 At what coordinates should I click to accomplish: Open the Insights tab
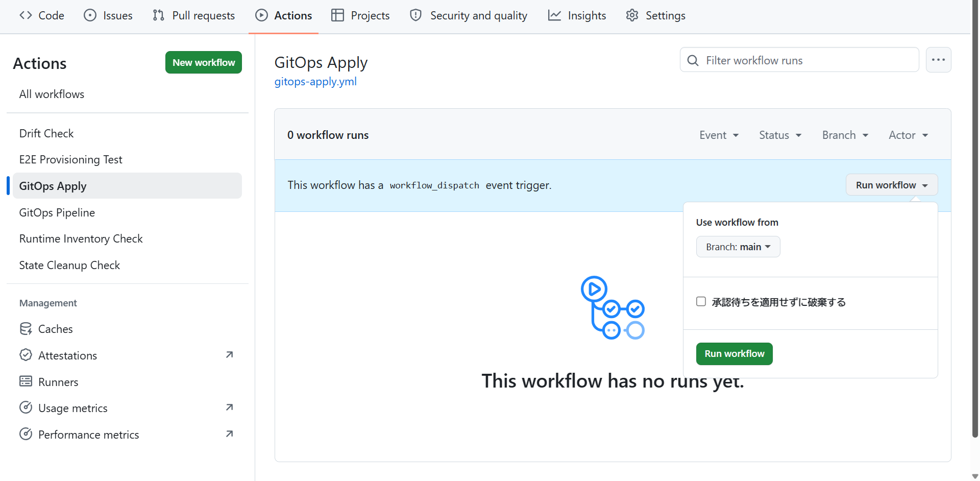coord(577,15)
